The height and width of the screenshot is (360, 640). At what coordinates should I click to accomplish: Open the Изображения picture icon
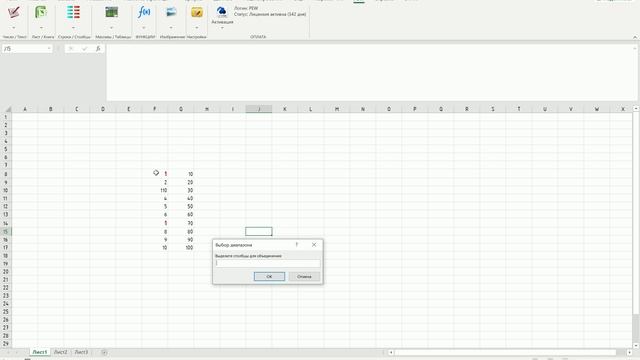pos(171,13)
